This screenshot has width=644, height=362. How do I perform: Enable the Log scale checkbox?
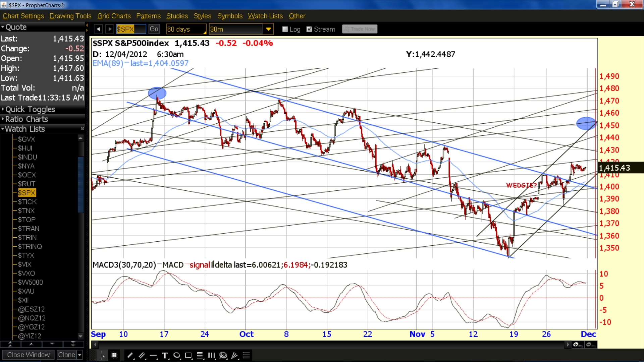click(x=285, y=29)
